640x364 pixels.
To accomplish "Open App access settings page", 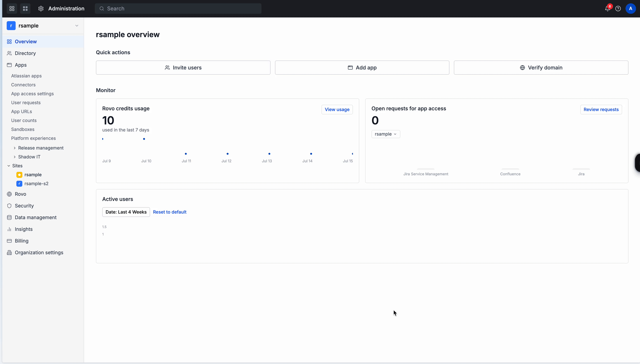I will [32, 94].
